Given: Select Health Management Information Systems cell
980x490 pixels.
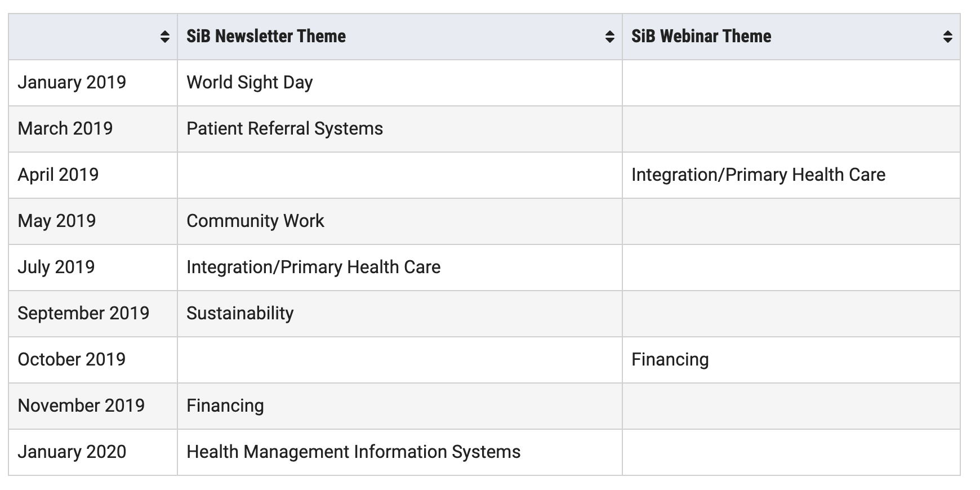Looking at the screenshot, I should [x=400, y=452].
